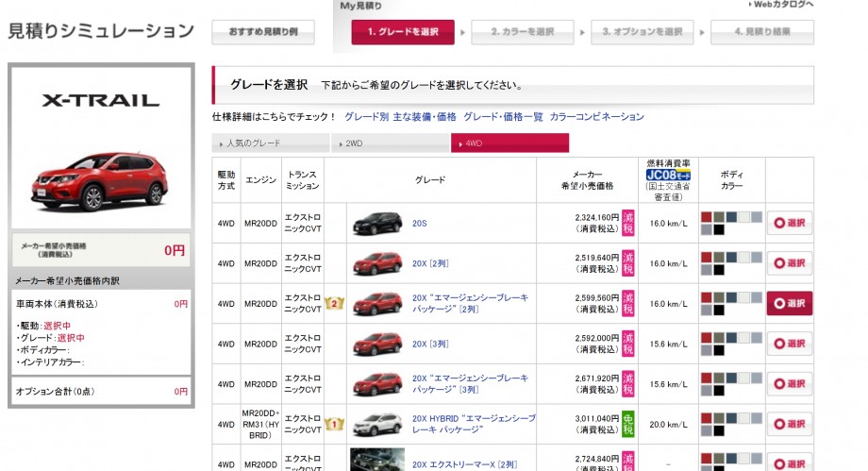Pick the blue body color in 20X [2列] row
This screenshot has height=471, width=868.
[x=732, y=257]
